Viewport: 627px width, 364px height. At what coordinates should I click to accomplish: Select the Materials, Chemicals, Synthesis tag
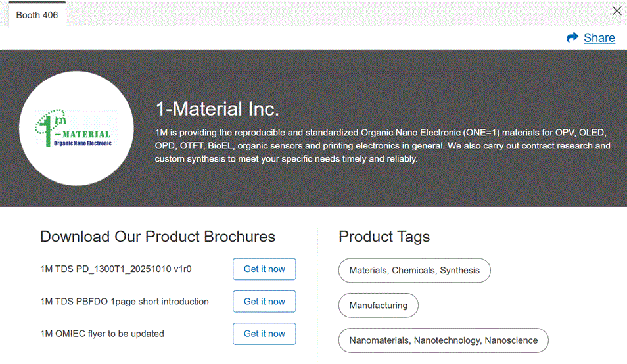point(414,271)
